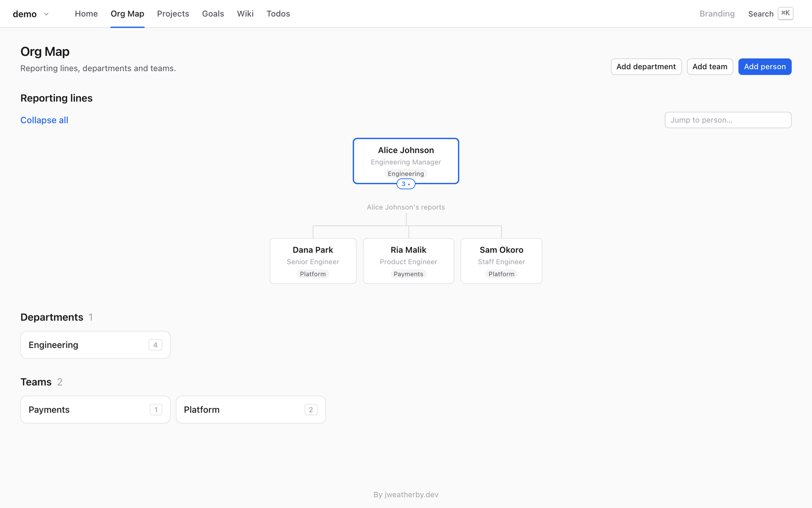Open the Payments team card
This screenshot has height=508, width=812.
click(95, 409)
